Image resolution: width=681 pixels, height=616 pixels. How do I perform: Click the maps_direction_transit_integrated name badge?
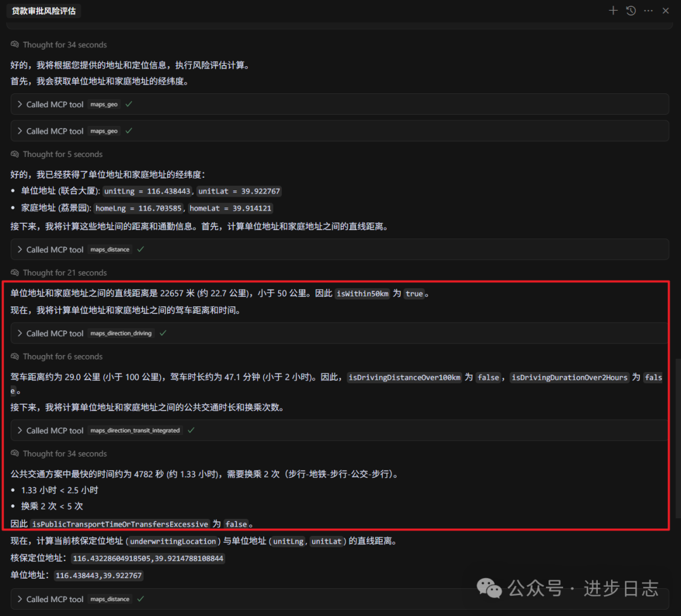(x=135, y=431)
